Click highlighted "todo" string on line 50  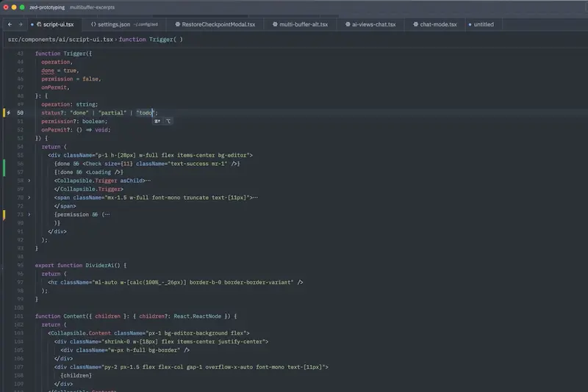(146, 113)
